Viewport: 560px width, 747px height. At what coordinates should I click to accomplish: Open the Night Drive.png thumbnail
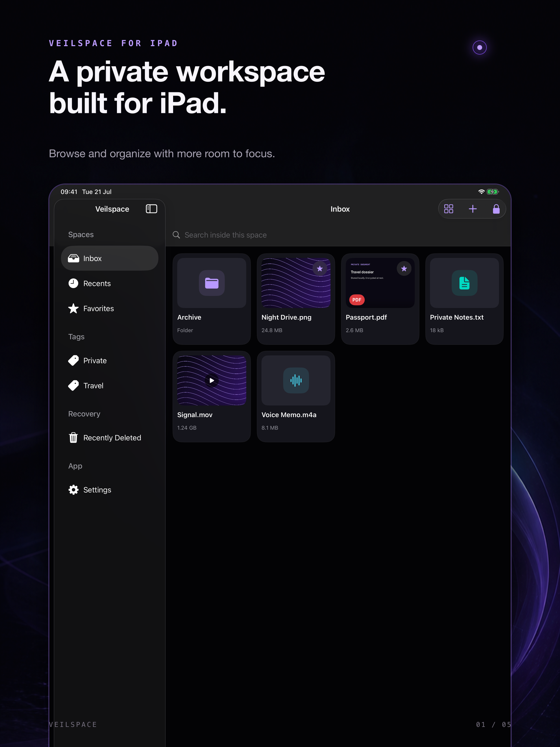(x=296, y=283)
